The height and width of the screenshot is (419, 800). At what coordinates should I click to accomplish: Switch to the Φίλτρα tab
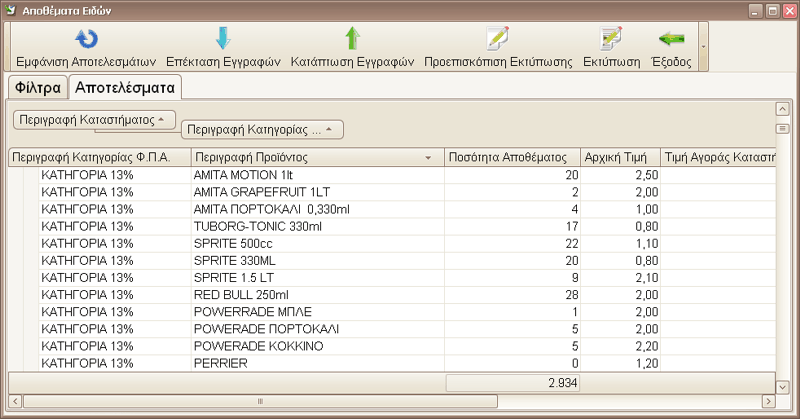click(38, 88)
